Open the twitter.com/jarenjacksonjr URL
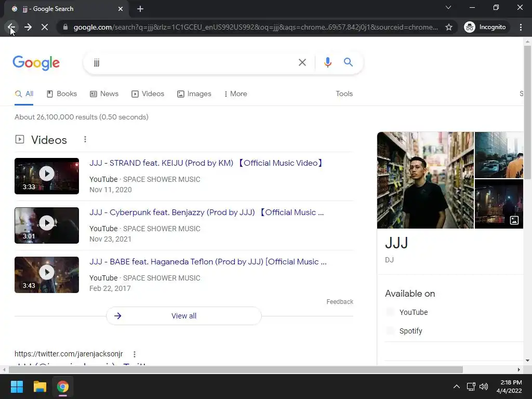 (69, 354)
